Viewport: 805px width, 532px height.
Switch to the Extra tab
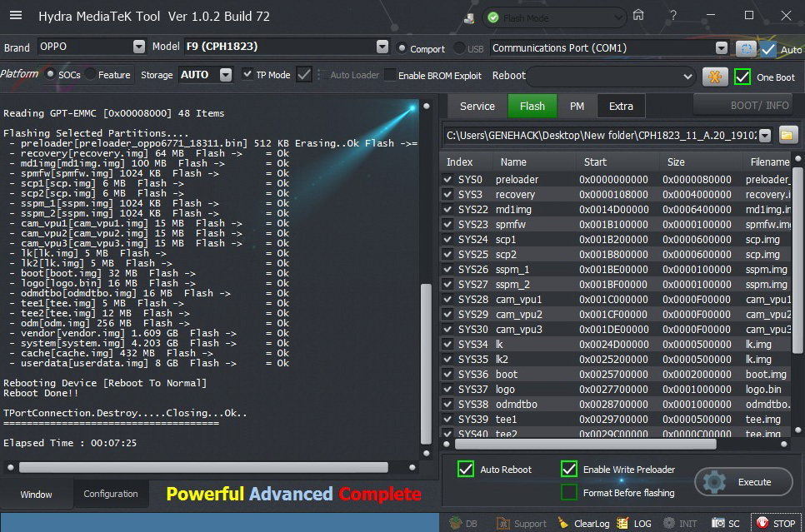pyautogui.click(x=621, y=107)
